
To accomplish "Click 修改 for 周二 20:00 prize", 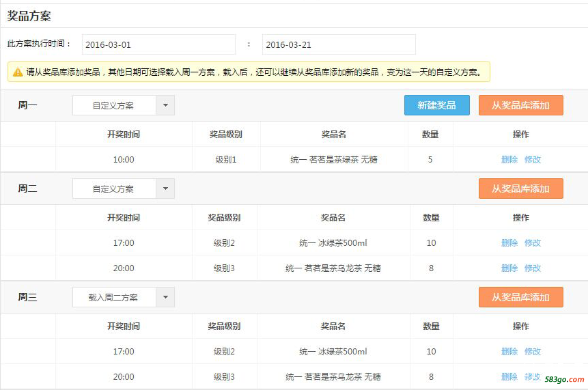I will [x=533, y=268].
